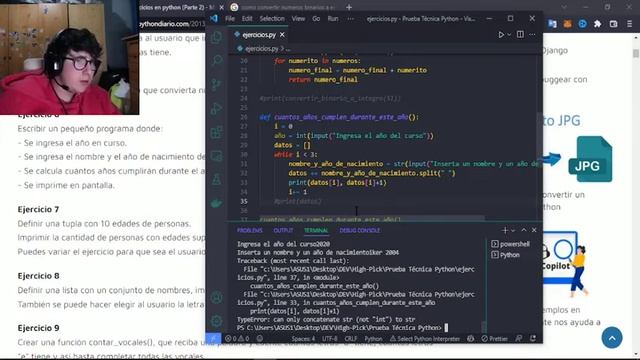Open the Source Control view in activity bar
640x360 pixels.
click(x=217, y=84)
